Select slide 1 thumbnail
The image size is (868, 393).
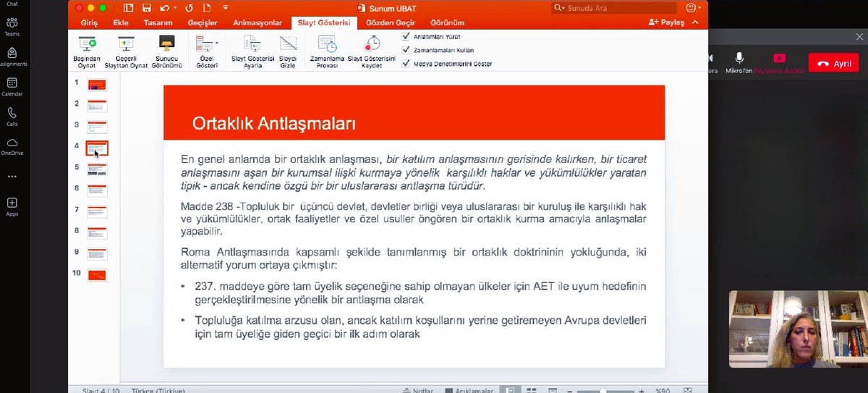(97, 84)
